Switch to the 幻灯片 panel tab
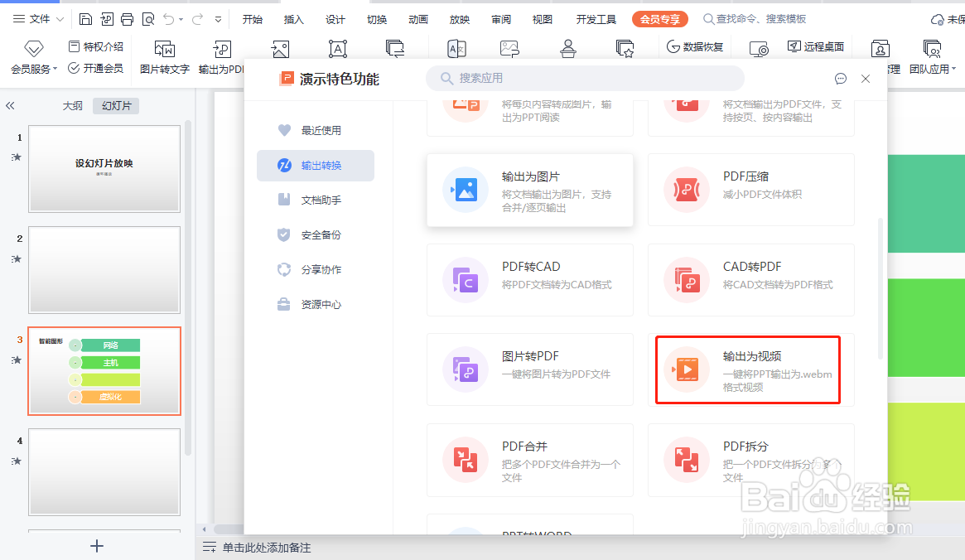This screenshot has width=965, height=560. (x=116, y=106)
